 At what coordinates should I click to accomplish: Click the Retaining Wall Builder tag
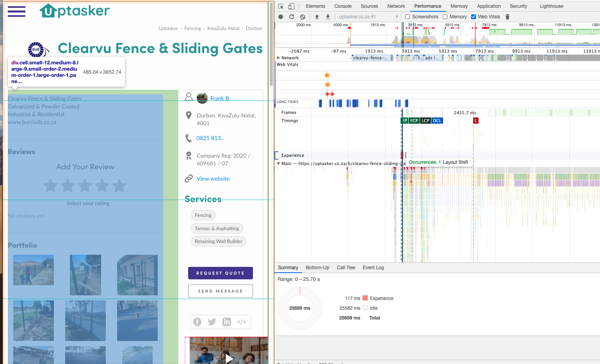[x=219, y=241]
